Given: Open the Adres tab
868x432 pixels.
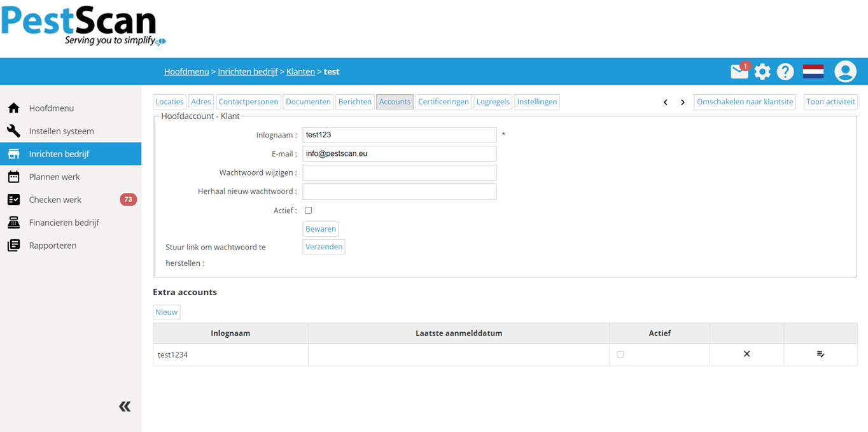Looking at the screenshot, I should point(201,102).
